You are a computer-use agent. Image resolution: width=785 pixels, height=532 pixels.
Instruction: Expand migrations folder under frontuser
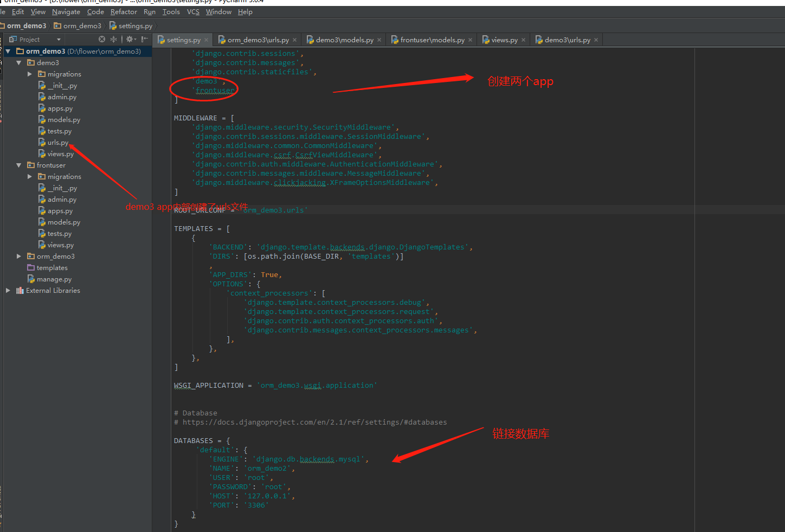(x=30, y=177)
